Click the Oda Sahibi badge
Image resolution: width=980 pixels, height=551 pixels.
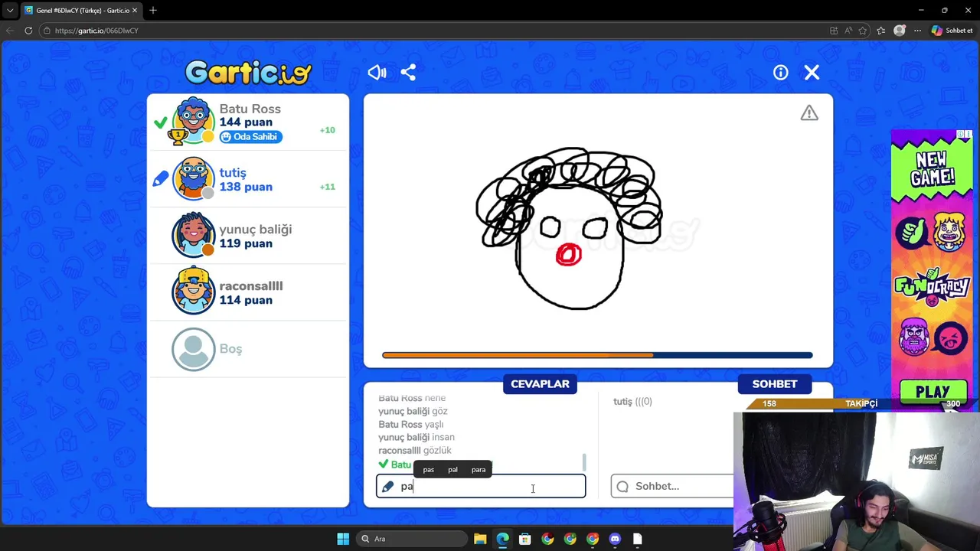(x=251, y=137)
